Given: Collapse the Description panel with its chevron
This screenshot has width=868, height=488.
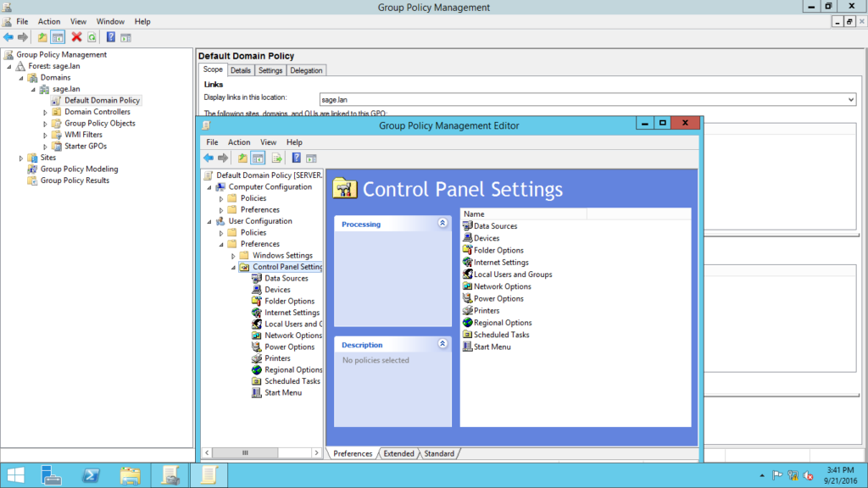Looking at the screenshot, I should pos(442,344).
